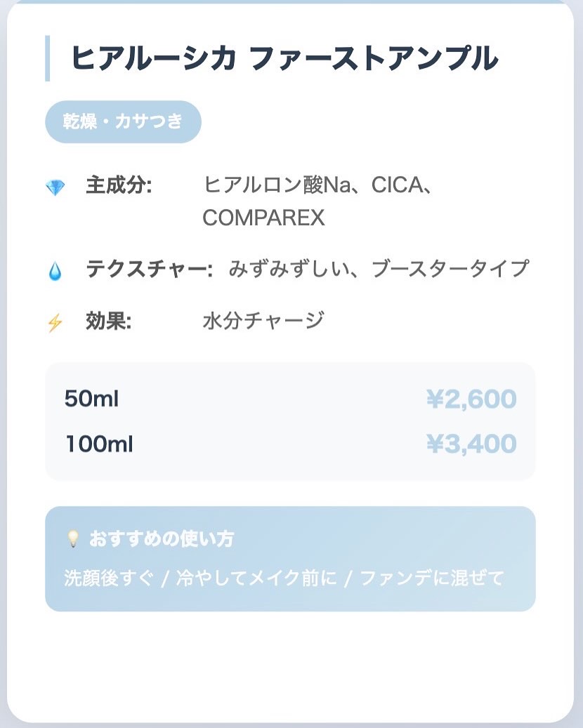Click the みずみずしい、ブースタータイプ description
Viewport: 583px width, 728px height.
[378, 269]
